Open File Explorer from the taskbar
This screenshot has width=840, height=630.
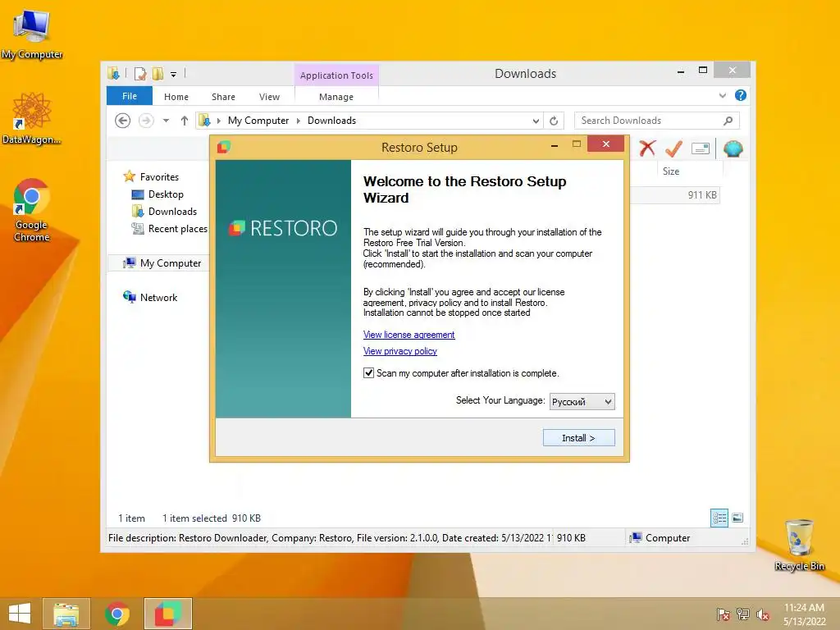[x=66, y=614]
